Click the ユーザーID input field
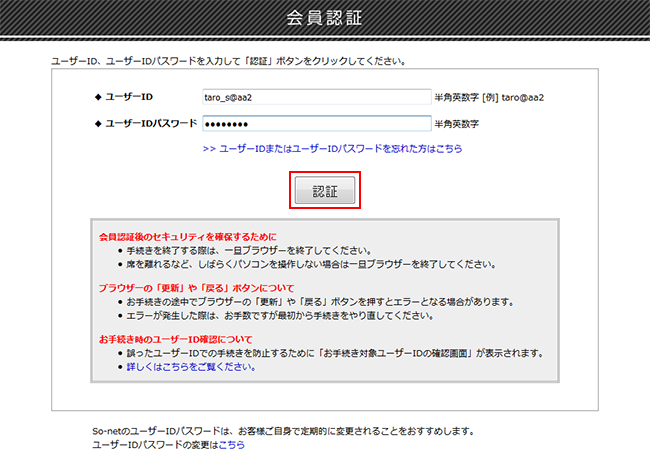Screen dimensions: 650x463 point(315,97)
